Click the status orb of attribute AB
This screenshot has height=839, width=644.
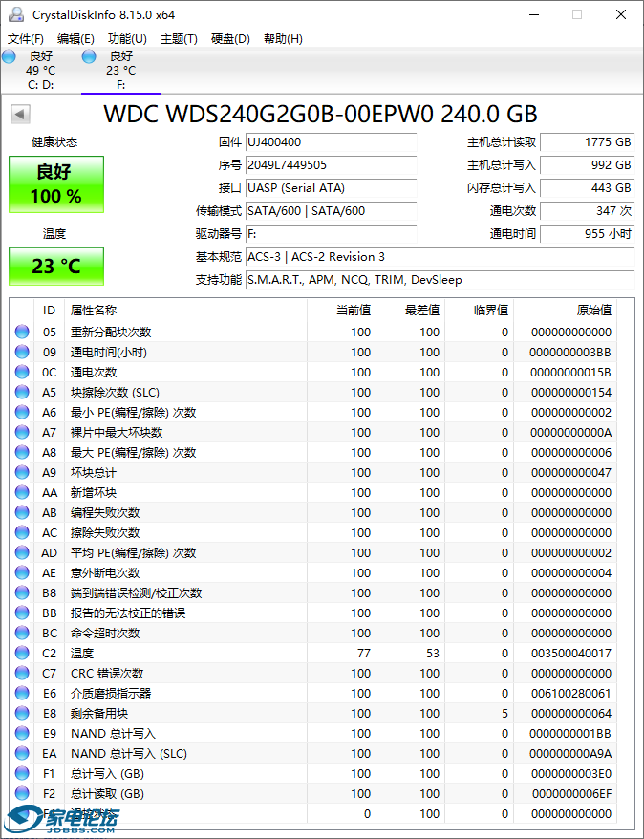coord(22,512)
